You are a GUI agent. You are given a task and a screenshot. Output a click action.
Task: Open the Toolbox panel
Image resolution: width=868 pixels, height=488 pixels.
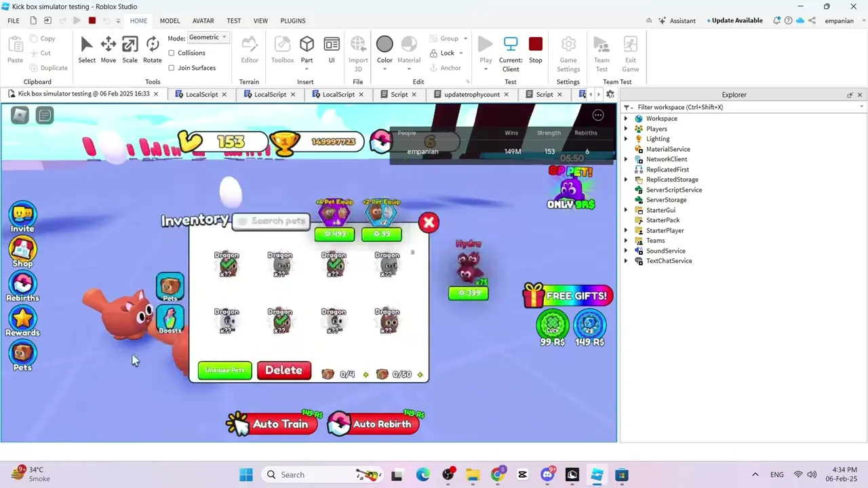[x=283, y=50]
